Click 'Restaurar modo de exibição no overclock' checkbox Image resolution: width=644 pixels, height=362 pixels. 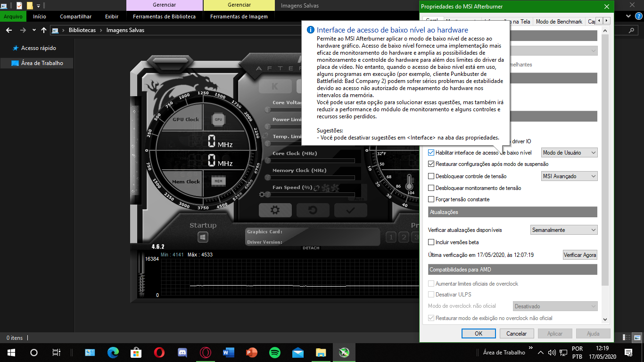click(x=431, y=318)
